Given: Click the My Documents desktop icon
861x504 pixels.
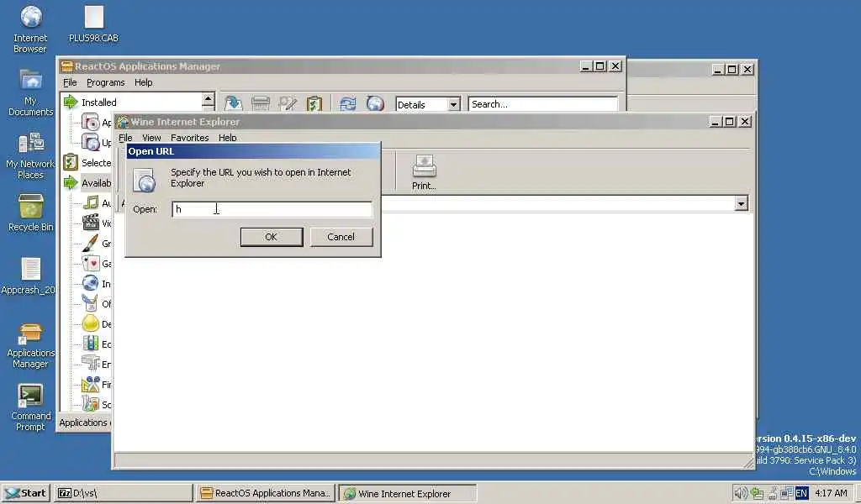Looking at the screenshot, I should [x=30, y=92].
